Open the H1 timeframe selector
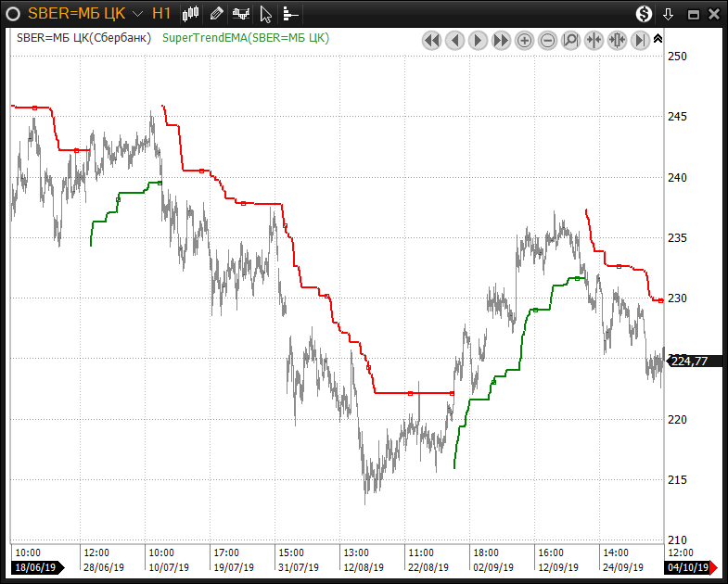This screenshot has width=728, height=584. [161, 14]
